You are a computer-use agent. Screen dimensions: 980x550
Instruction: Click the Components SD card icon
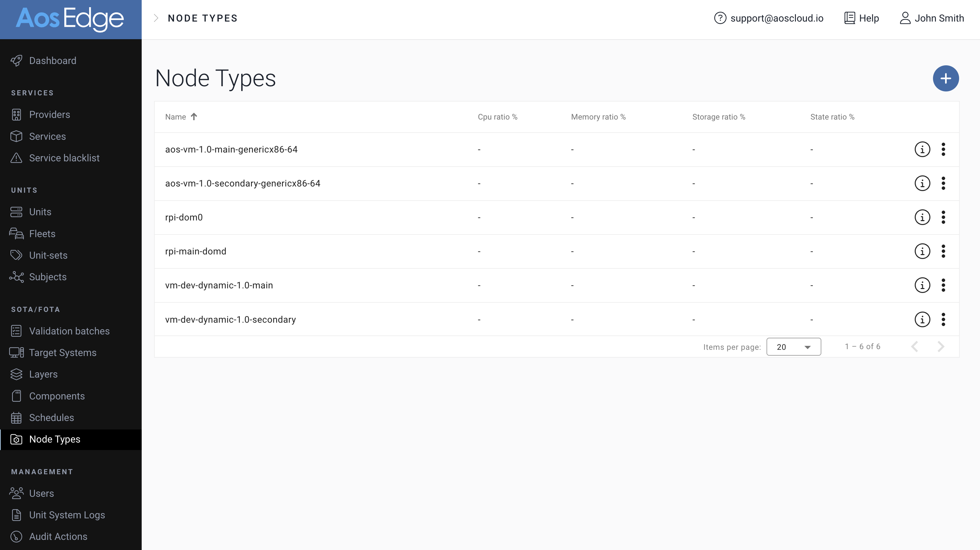coord(16,396)
